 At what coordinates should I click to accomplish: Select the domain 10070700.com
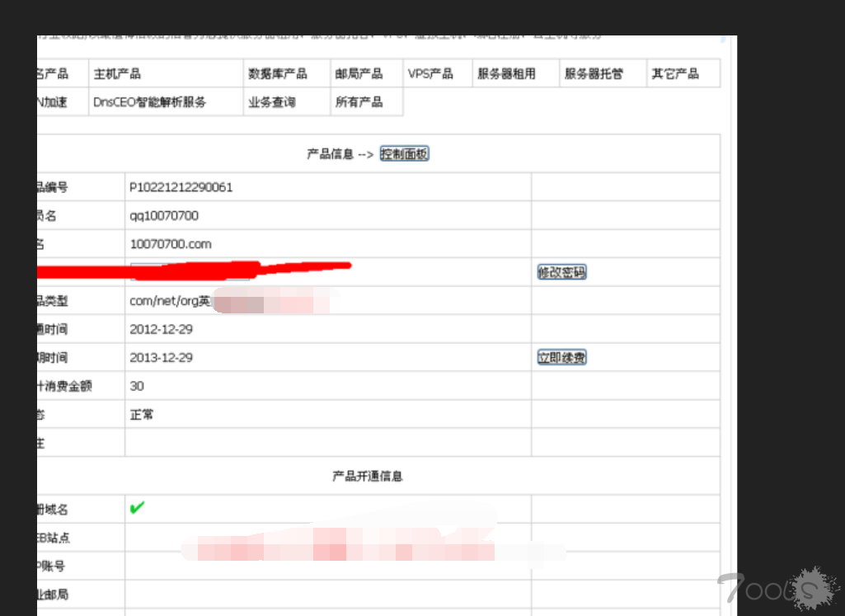point(171,244)
